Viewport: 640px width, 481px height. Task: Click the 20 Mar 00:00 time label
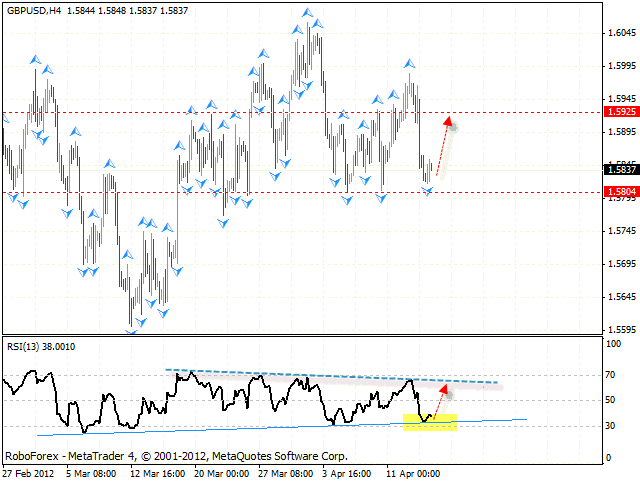pyautogui.click(x=221, y=473)
